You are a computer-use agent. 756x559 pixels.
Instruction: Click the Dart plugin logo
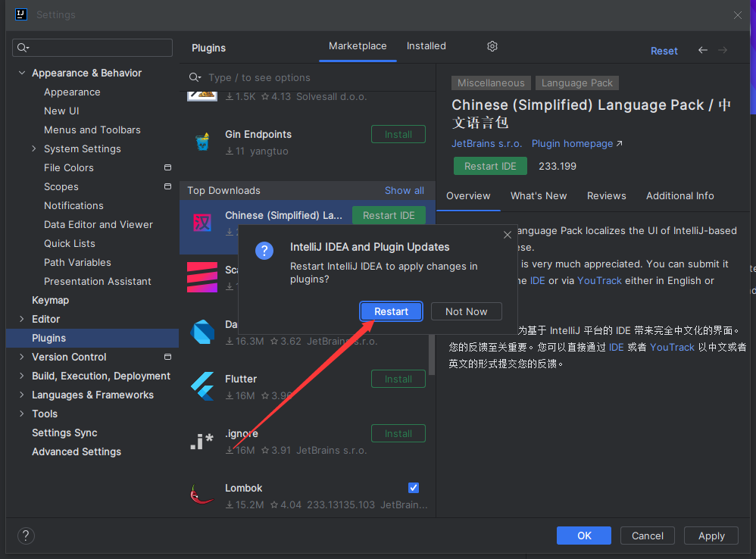click(x=202, y=332)
